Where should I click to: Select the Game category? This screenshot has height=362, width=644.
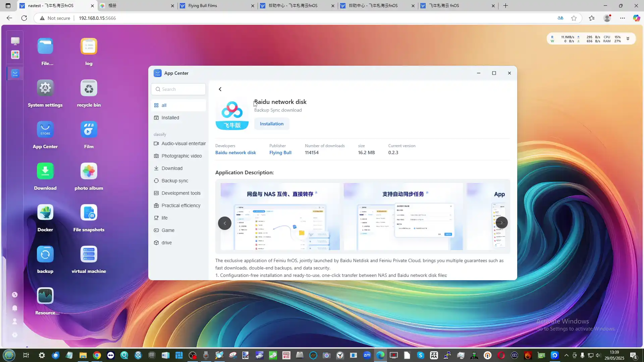pos(178,230)
